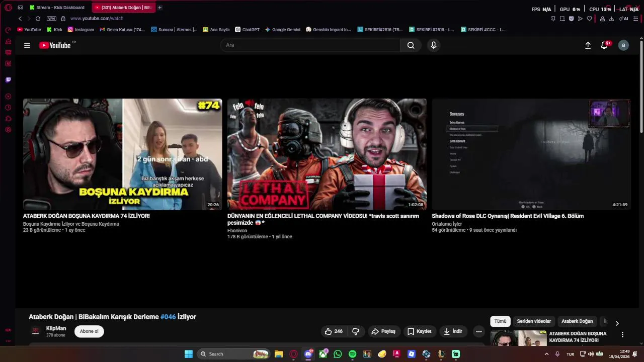Open browser downloads icon
644x362 pixels.
pyautogui.click(x=611, y=19)
